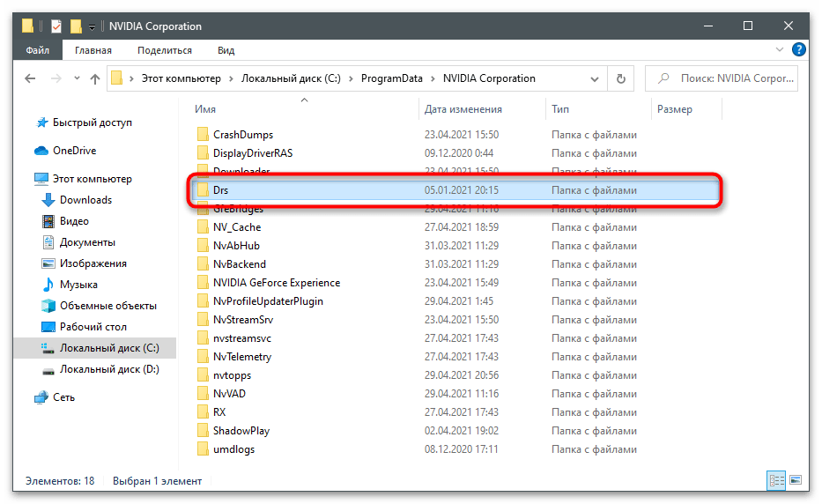Expand the ribbon with the chevron
822x504 pixels.
(x=779, y=50)
